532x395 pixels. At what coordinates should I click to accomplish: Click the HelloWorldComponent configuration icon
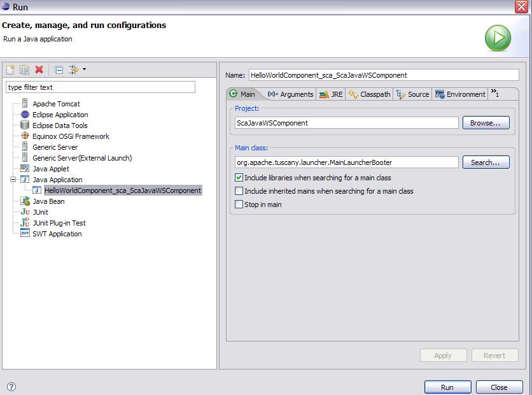point(37,190)
